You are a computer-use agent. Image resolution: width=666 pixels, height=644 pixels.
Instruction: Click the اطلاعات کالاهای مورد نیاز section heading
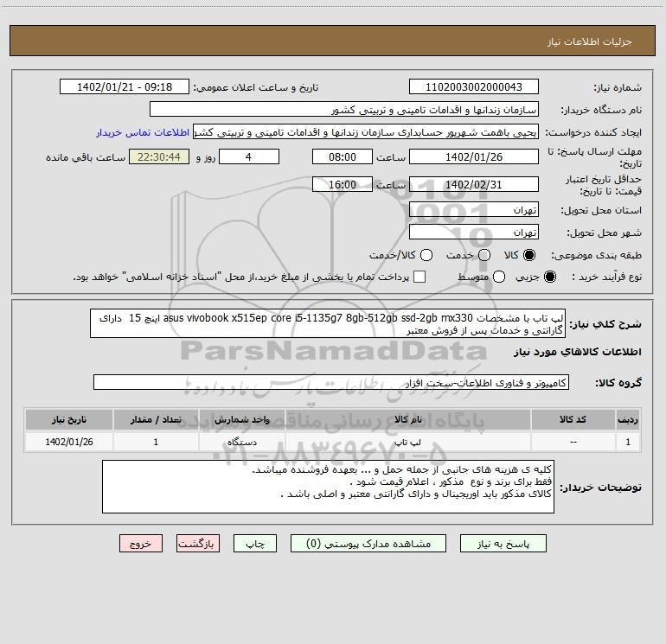coord(578,352)
